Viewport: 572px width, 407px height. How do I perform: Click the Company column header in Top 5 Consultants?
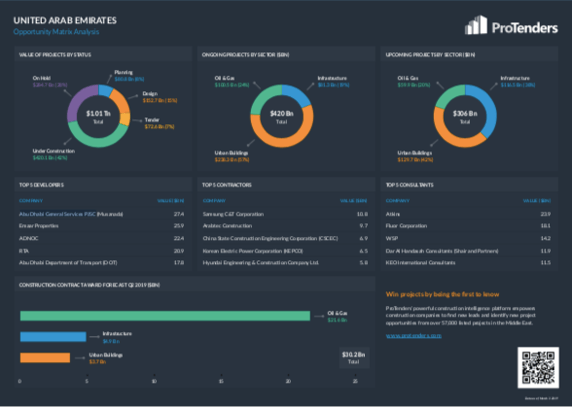click(398, 201)
